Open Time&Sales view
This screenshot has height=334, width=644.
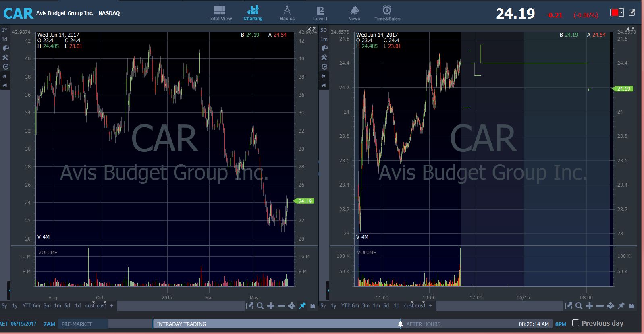click(x=387, y=13)
